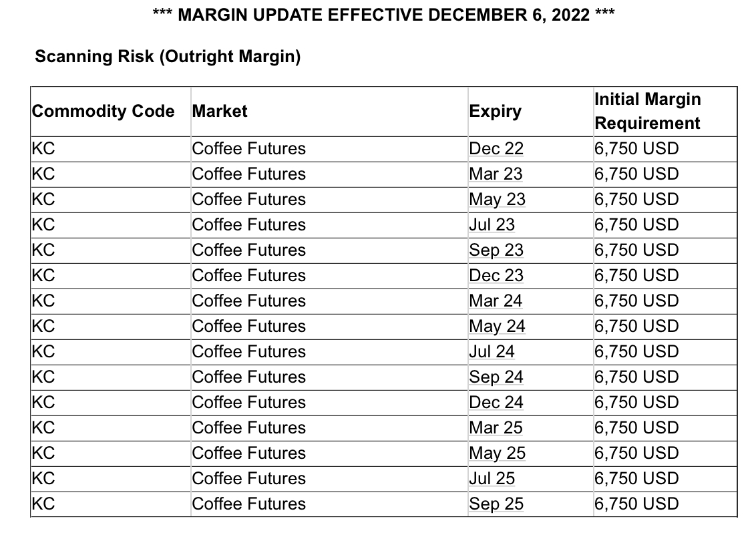Viewport: 756px width, 557px height.
Task: Select the Mar 24 expiry link
Action: [x=496, y=301]
